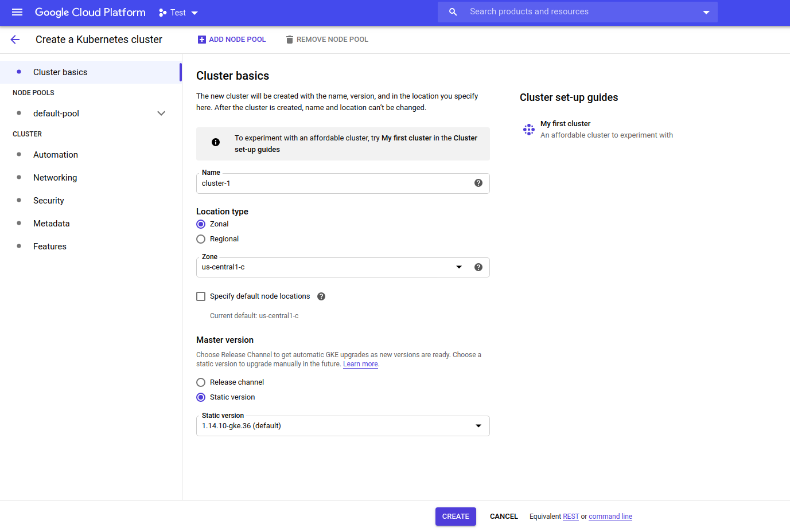
Task: Open the Networking section
Action: 55,177
